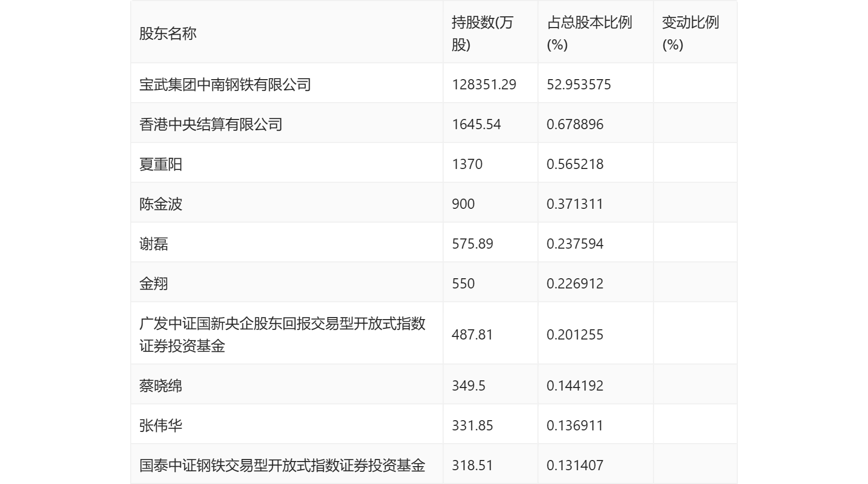Screen dimensions: 868x484
Task: Click the percentage 0.136911
Action: [x=575, y=425]
